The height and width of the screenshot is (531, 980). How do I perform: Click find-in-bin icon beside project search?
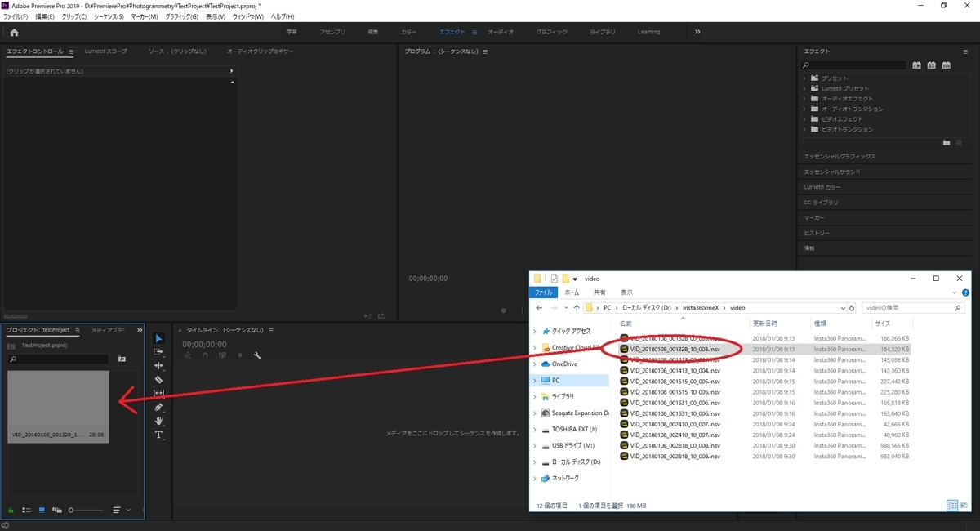[122, 359]
